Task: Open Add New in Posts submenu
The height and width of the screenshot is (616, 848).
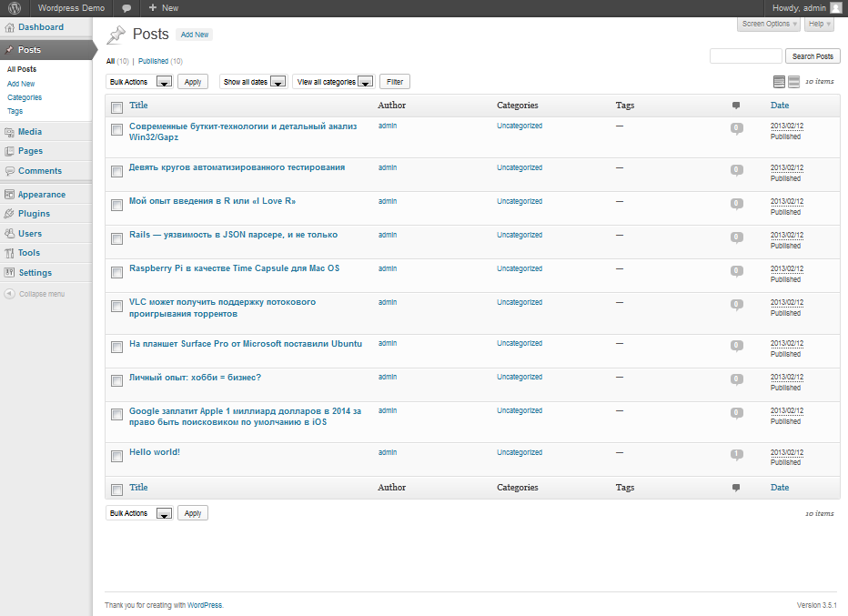Action: pyautogui.click(x=21, y=84)
